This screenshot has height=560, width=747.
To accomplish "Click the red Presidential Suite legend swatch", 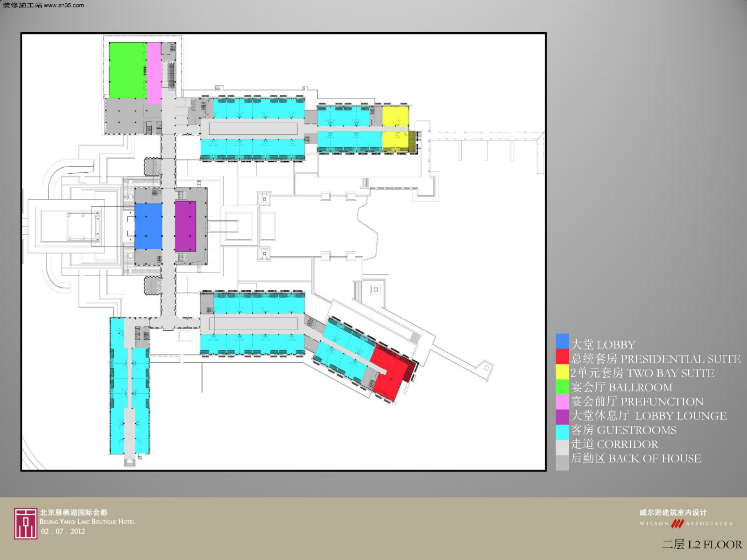I will coord(563,357).
